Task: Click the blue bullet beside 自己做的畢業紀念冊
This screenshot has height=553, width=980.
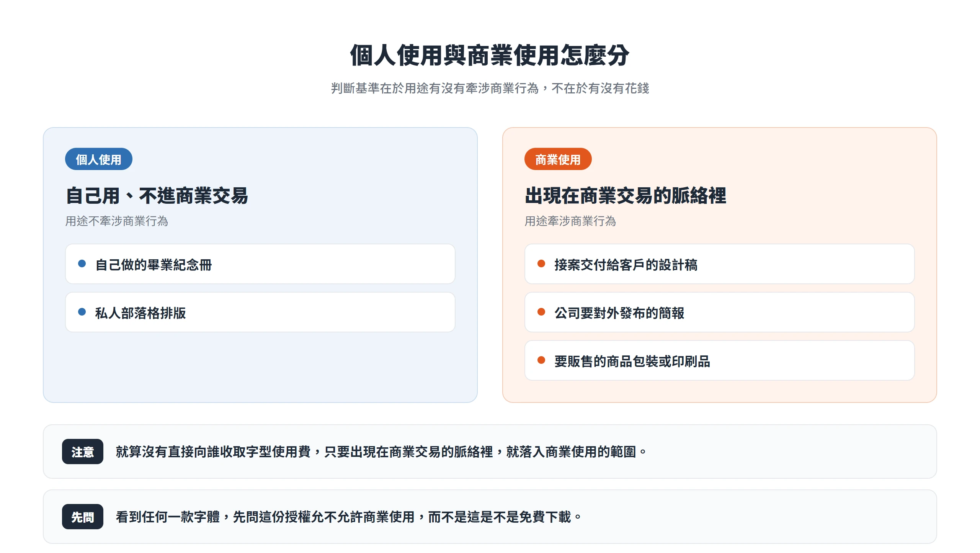Action: pos(82,263)
